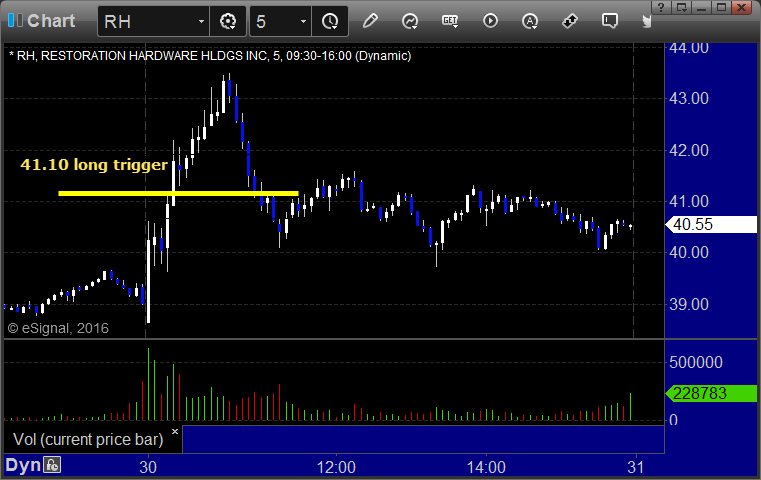The width and height of the screenshot is (761, 480).
Task: Click the trade diamond arrows icon
Action: coord(569,21)
